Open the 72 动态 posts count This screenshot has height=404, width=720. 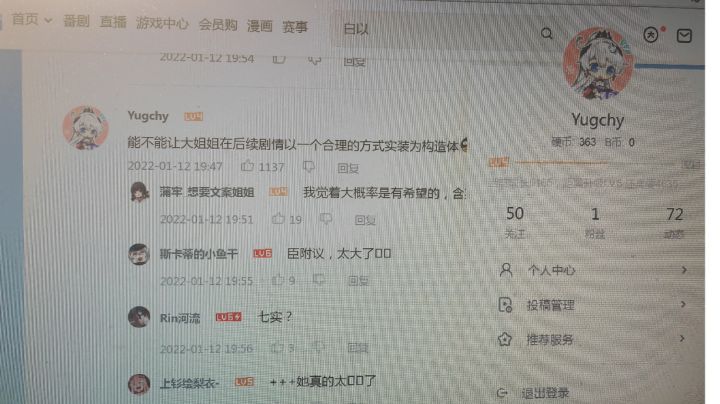pos(674,223)
